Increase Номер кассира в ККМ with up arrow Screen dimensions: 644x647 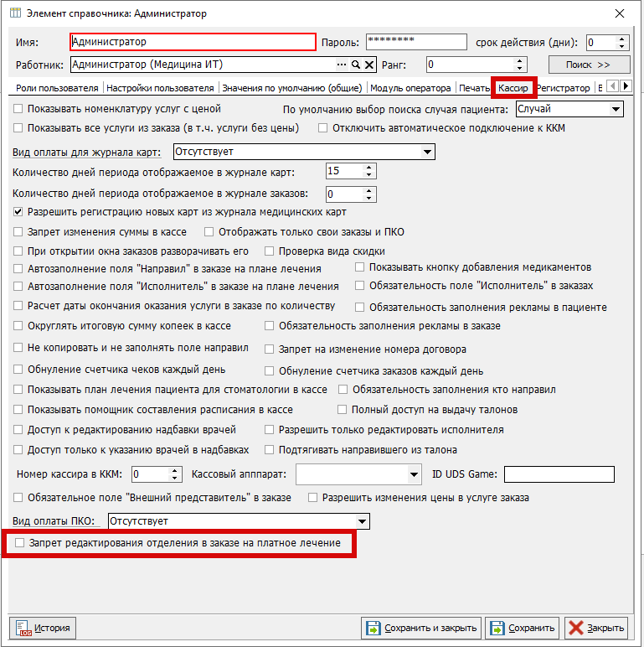[x=175, y=471]
